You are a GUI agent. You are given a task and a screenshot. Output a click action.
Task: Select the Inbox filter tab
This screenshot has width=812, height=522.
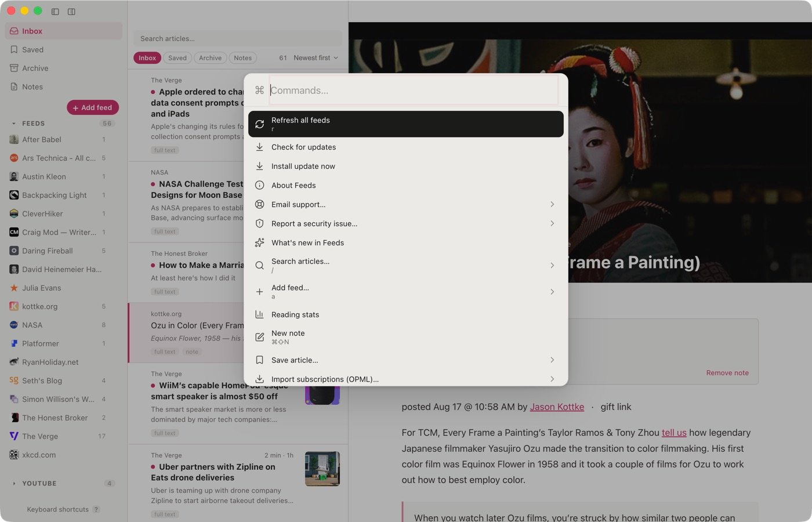(x=147, y=58)
